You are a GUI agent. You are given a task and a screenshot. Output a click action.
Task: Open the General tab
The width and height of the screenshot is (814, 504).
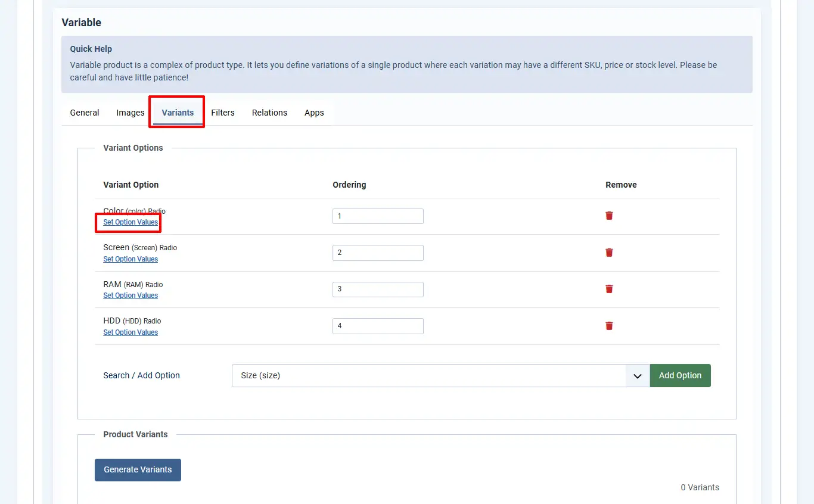pyautogui.click(x=85, y=113)
